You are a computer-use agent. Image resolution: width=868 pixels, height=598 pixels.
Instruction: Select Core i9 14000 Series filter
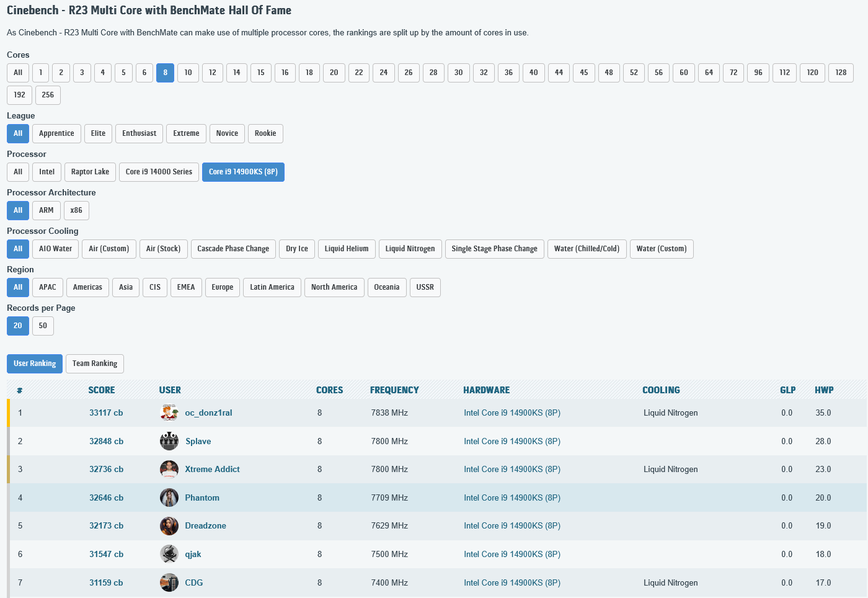coord(159,172)
